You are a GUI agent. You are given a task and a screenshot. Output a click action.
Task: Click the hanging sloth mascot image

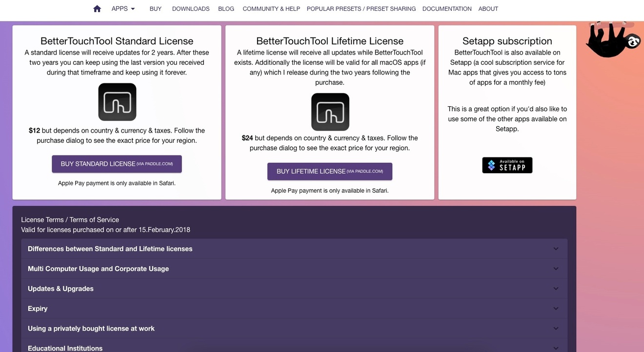click(613, 39)
